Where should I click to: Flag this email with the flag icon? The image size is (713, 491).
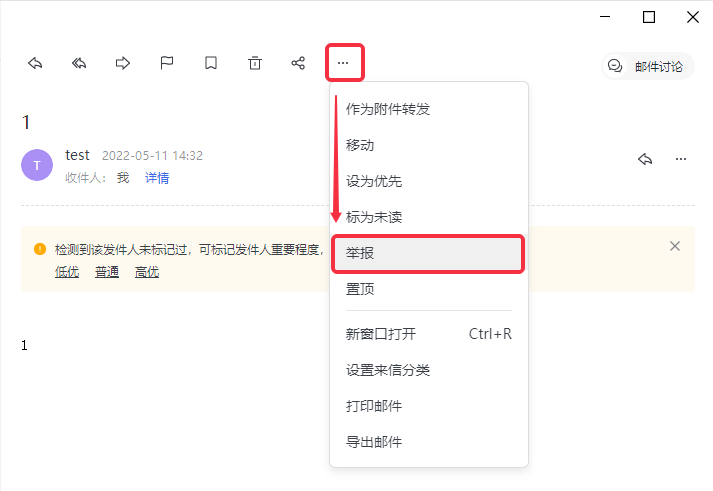pyautogui.click(x=166, y=63)
